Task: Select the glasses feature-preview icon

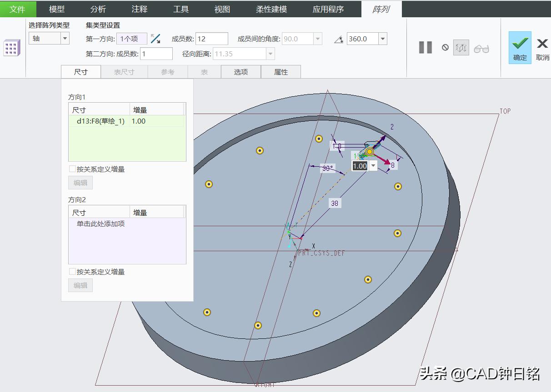Action: tap(482, 47)
